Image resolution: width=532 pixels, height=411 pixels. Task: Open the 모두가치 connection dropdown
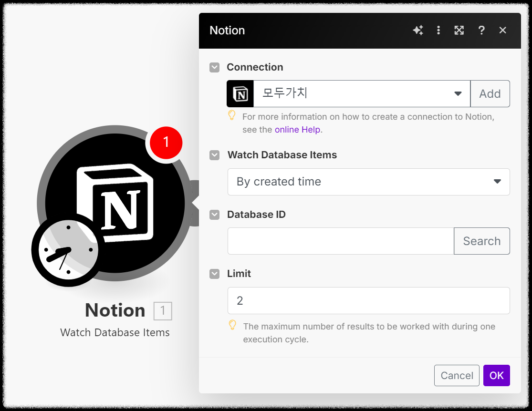(458, 93)
